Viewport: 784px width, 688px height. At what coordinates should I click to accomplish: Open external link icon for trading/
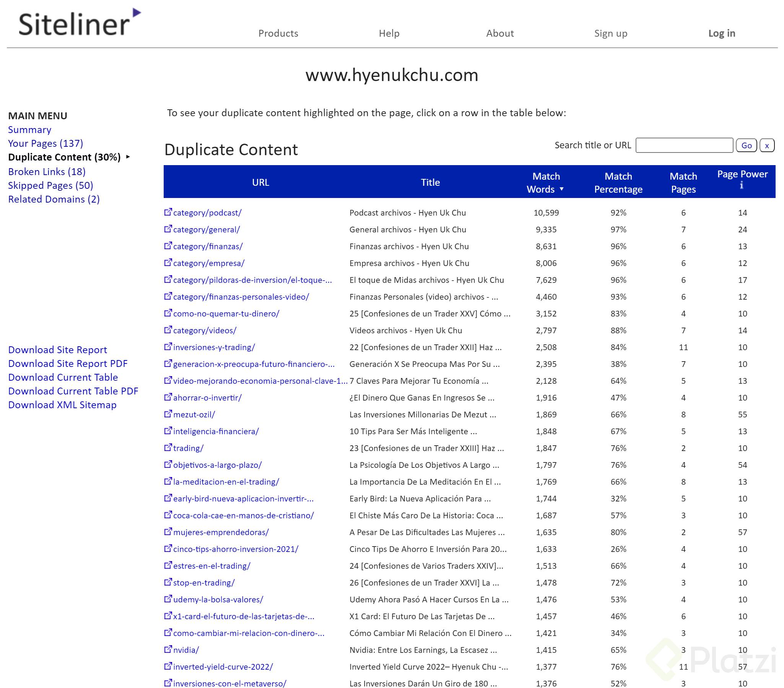(168, 447)
